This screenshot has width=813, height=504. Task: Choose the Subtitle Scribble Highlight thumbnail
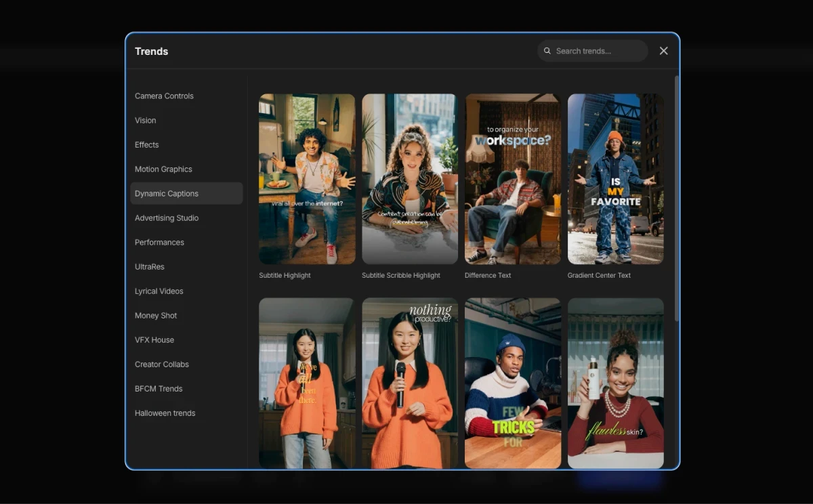pos(410,179)
